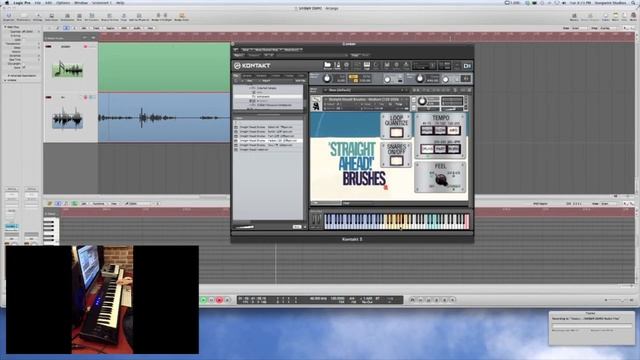Click the Repeat Section toolbar icon
The width and height of the screenshot is (640, 360).
[109, 17]
